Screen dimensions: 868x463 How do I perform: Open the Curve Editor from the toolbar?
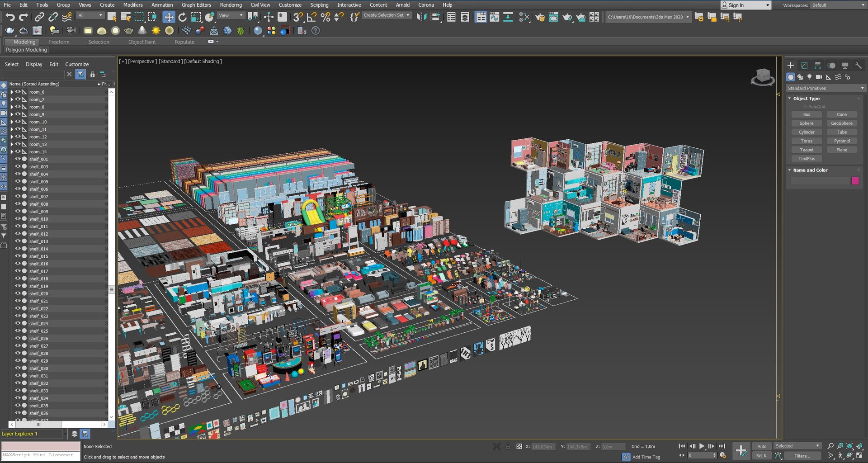pos(495,17)
